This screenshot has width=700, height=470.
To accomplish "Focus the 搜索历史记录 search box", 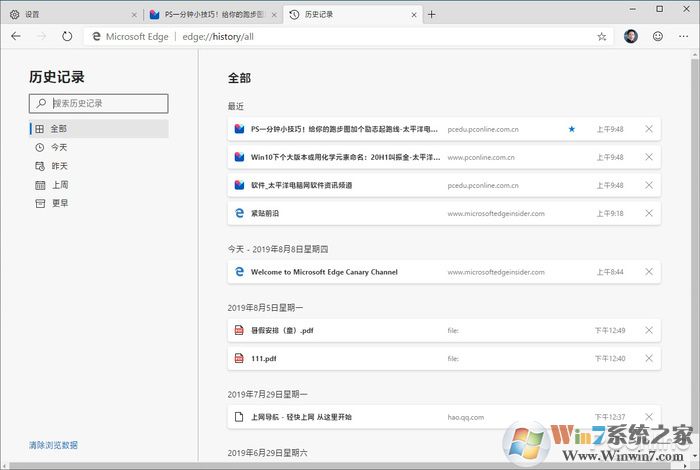I will coord(99,103).
